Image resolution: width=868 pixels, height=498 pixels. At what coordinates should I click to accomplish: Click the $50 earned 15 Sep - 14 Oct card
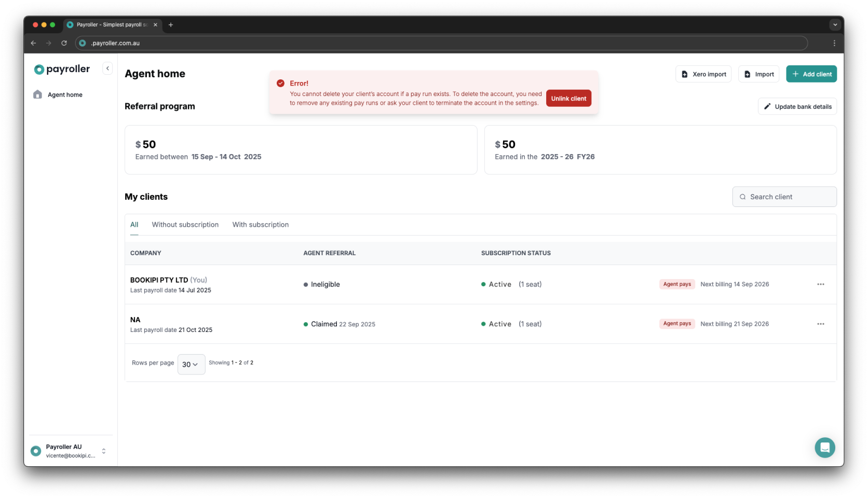tap(301, 150)
